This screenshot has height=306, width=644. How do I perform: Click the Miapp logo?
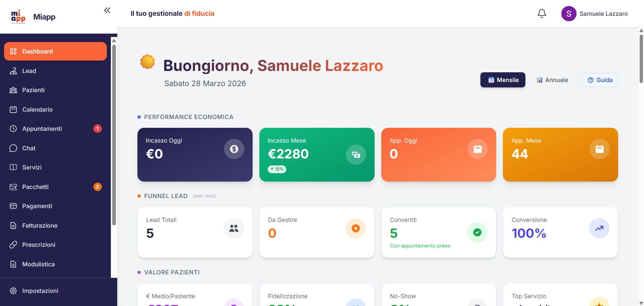point(19,16)
